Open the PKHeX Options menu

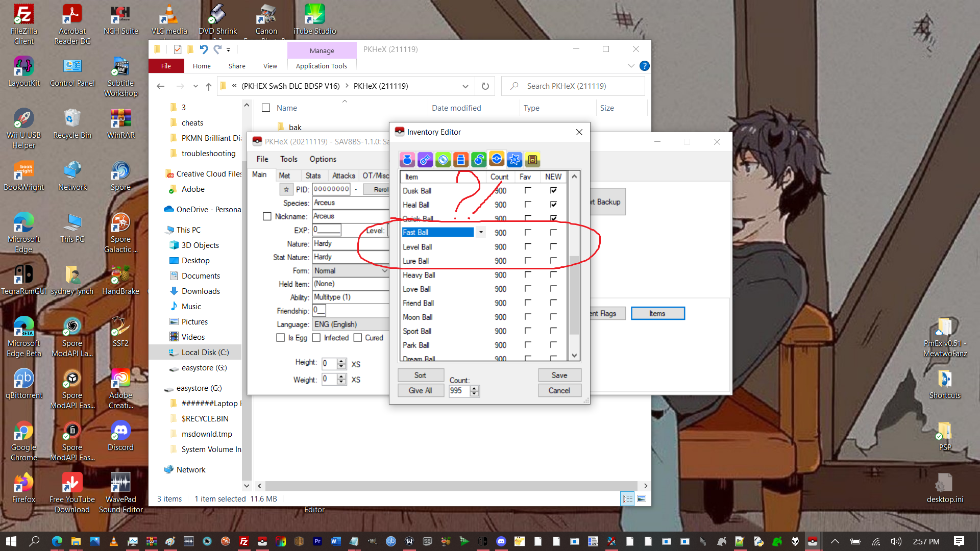[x=323, y=159]
